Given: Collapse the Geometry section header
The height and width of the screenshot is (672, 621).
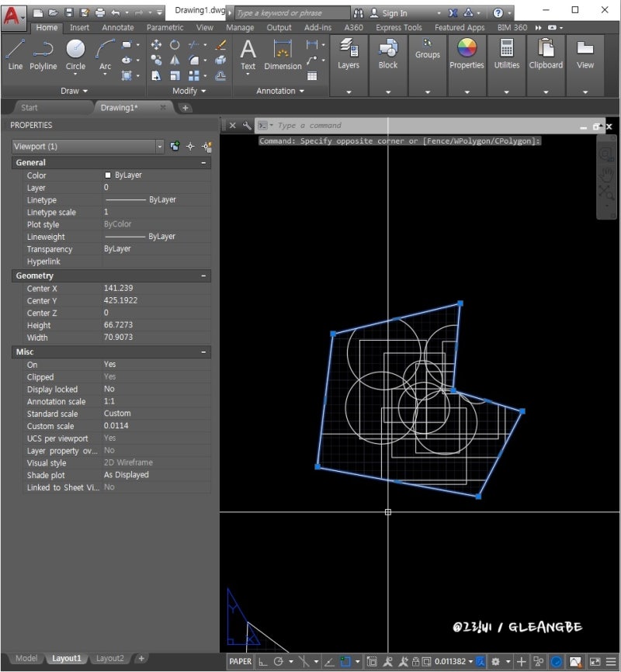Looking at the screenshot, I should [x=203, y=275].
